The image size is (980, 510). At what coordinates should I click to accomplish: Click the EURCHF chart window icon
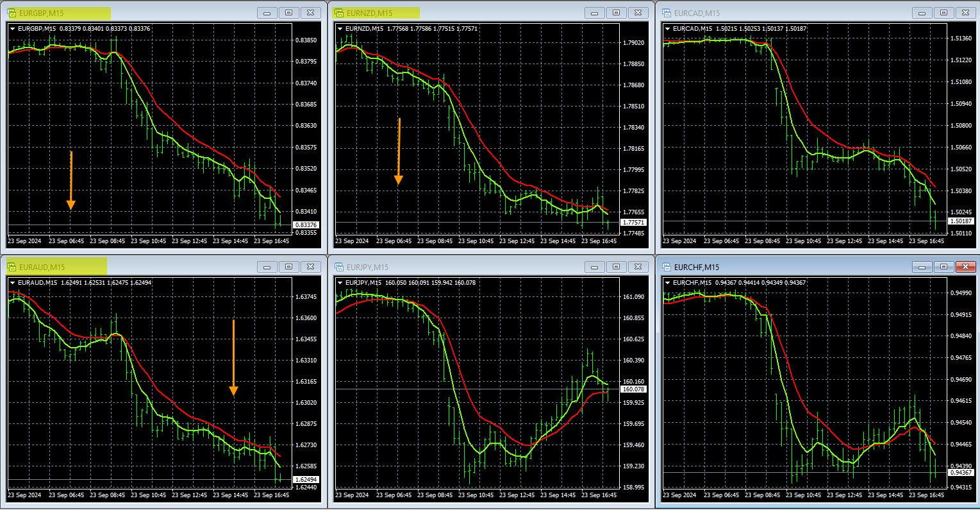667,267
